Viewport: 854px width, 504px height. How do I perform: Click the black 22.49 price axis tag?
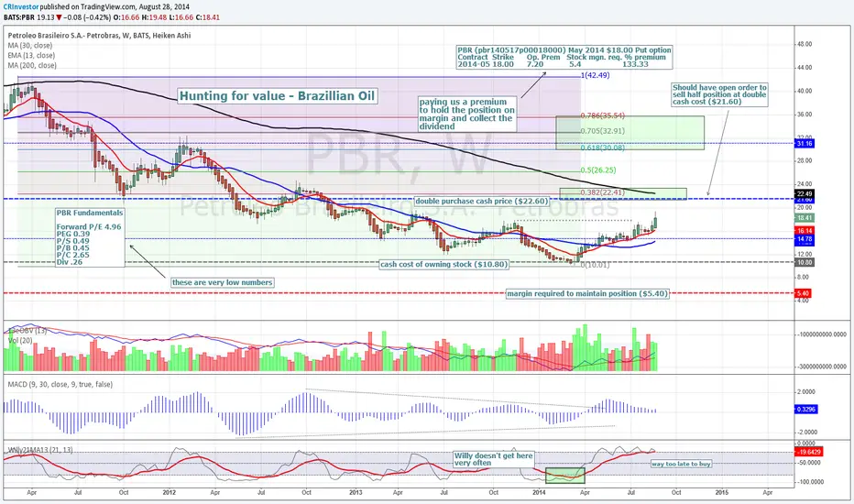pyautogui.click(x=805, y=194)
